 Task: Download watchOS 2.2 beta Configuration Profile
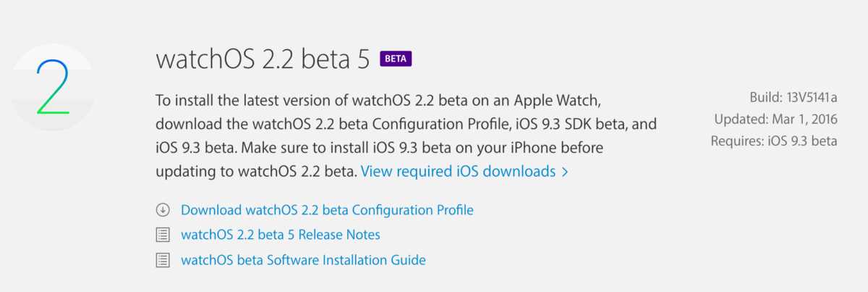[x=327, y=210]
